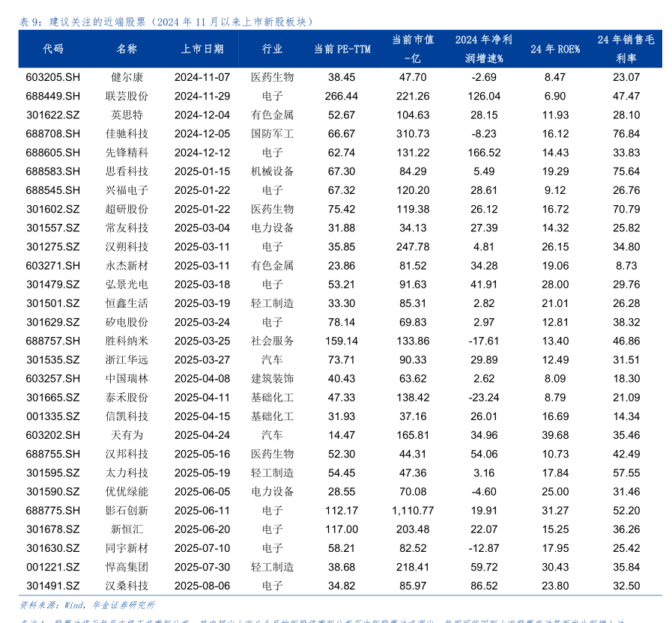672x623 pixels.
Task: Click stock name 兴福电子
Action: pyautogui.click(x=127, y=190)
